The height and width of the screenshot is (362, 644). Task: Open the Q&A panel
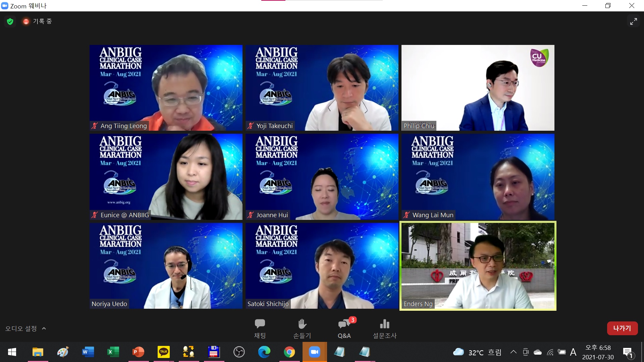[x=344, y=328]
